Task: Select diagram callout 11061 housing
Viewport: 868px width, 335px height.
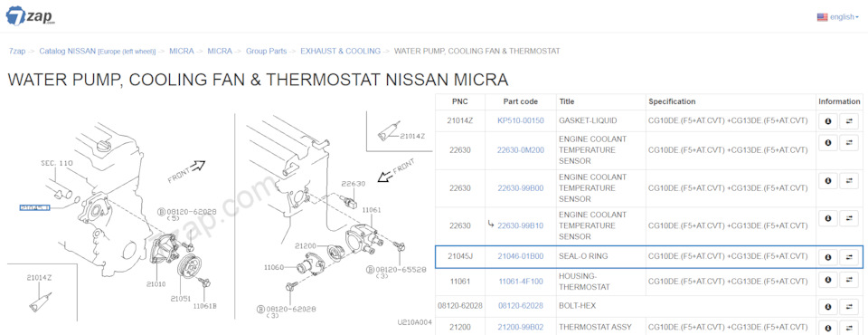Action: [372, 211]
